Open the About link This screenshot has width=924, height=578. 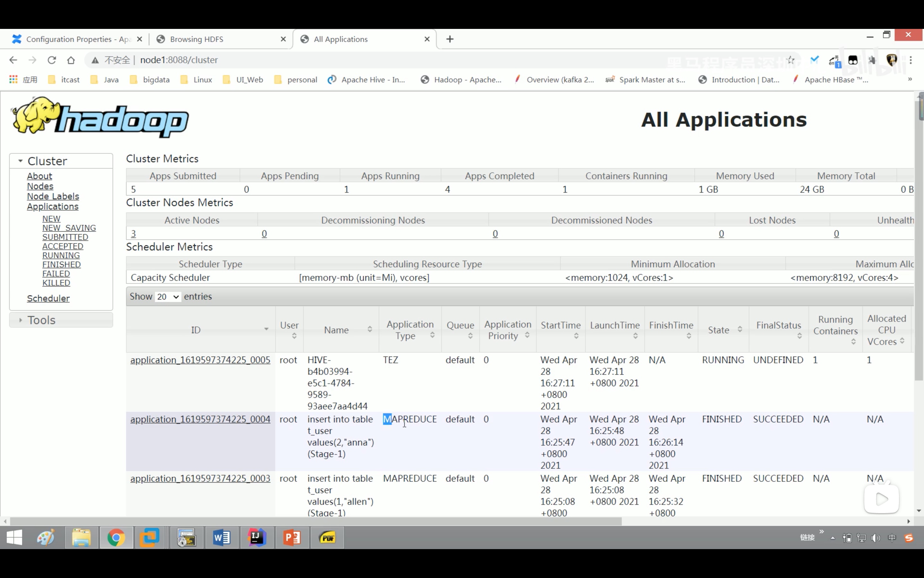39,176
